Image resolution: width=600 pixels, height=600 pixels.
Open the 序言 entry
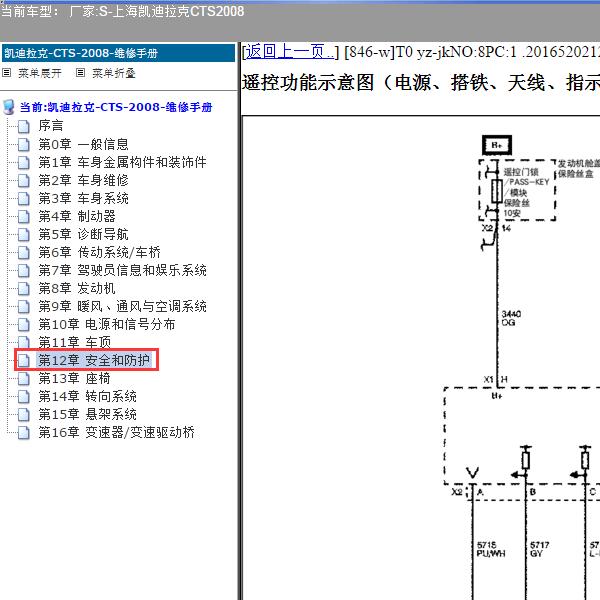click(51, 126)
